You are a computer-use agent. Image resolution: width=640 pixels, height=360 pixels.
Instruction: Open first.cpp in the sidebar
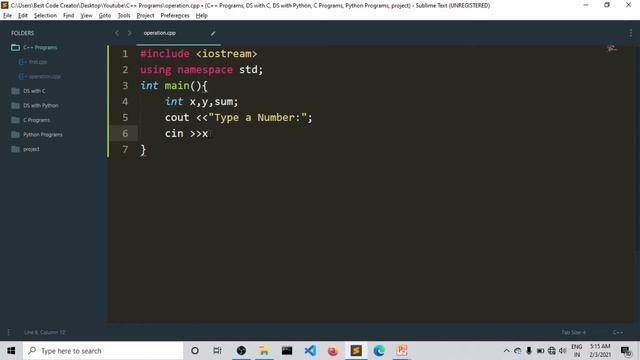point(38,62)
